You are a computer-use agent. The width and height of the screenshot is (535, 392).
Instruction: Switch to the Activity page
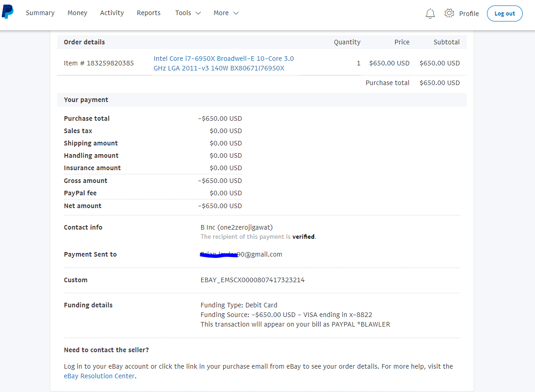(112, 13)
